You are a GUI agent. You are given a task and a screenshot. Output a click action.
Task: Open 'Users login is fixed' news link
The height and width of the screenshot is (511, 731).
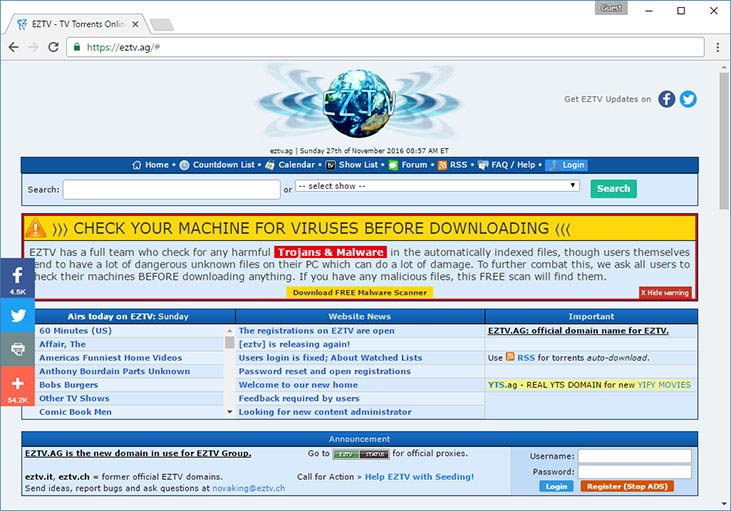[331, 358]
